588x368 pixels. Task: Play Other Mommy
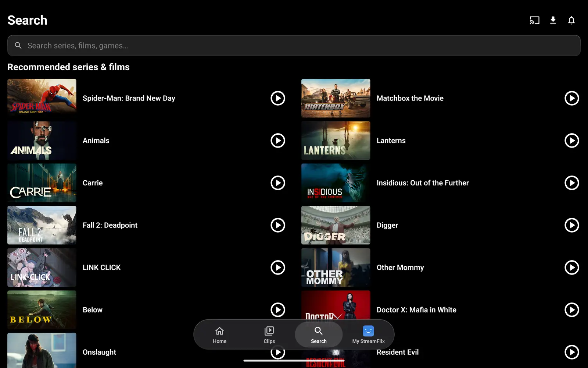572,268
